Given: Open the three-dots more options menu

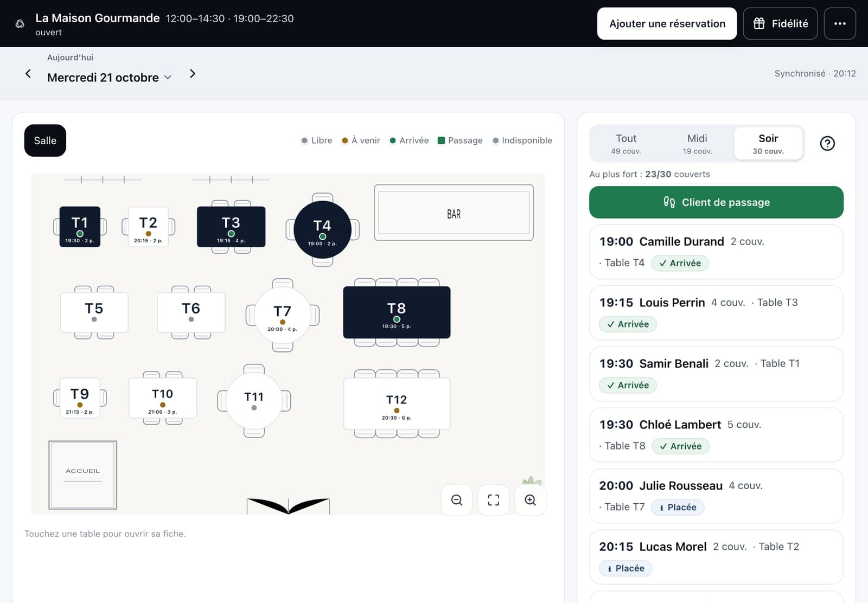Looking at the screenshot, I should (840, 23).
